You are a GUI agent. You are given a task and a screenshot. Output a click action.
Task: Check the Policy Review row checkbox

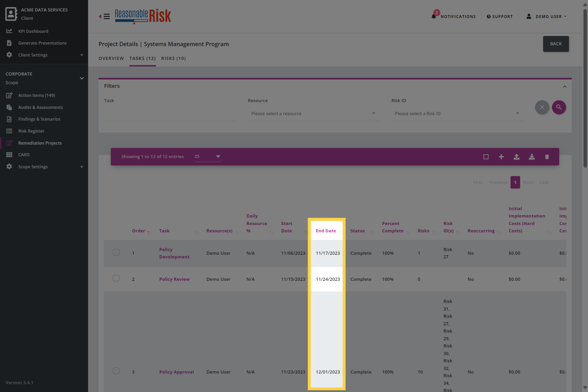[x=116, y=278]
